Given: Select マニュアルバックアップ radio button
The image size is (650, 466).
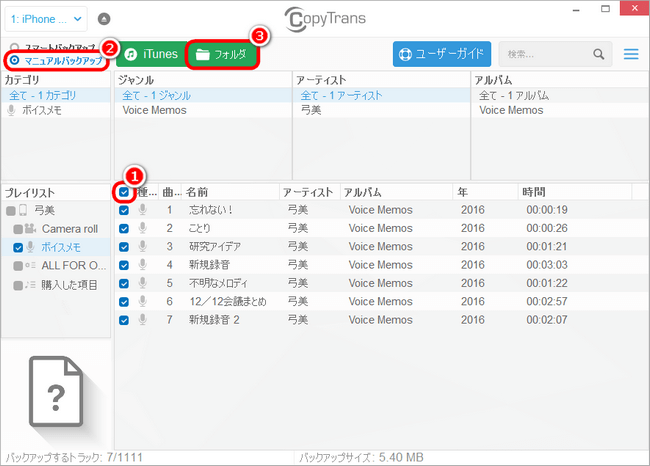Looking at the screenshot, I should (x=14, y=61).
